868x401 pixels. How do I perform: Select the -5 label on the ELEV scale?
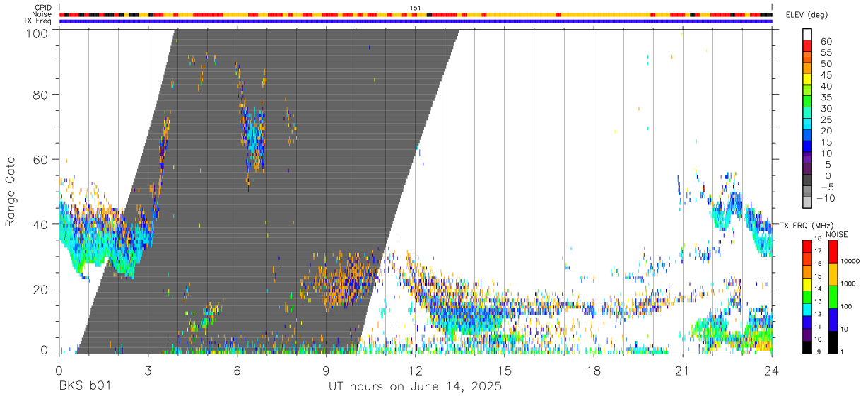point(826,187)
